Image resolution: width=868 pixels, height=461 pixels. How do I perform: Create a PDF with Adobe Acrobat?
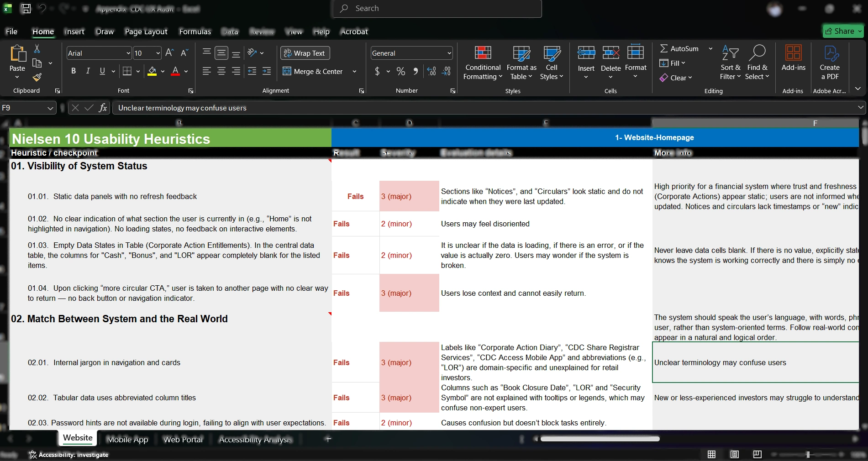pos(830,63)
